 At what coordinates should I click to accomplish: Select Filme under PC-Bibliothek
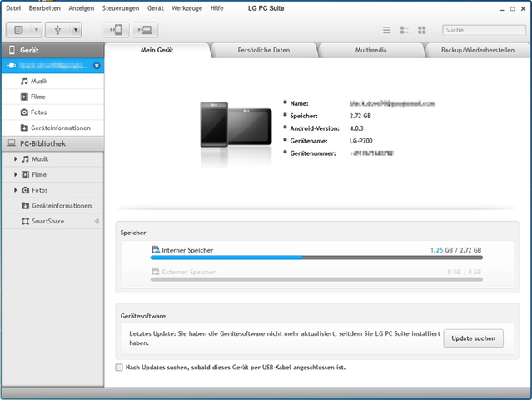coord(53,174)
